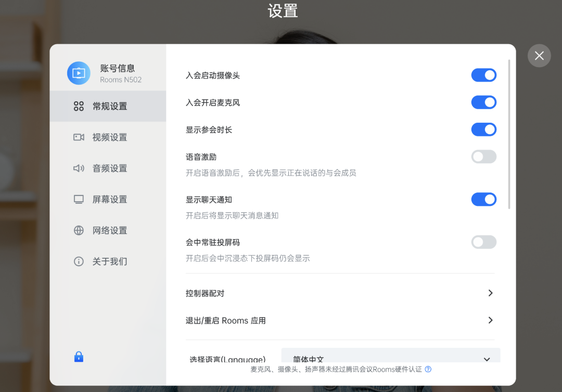Click 退出/重启 Rooms 应用 label
This screenshot has height=392, width=562.
click(226, 320)
